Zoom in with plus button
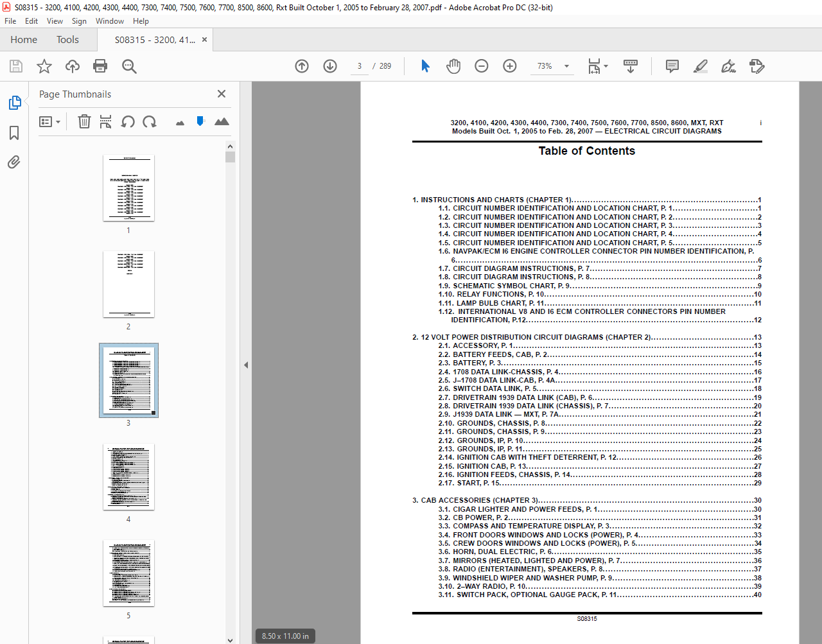Screen dimensions: 822x644 click(x=510, y=66)
